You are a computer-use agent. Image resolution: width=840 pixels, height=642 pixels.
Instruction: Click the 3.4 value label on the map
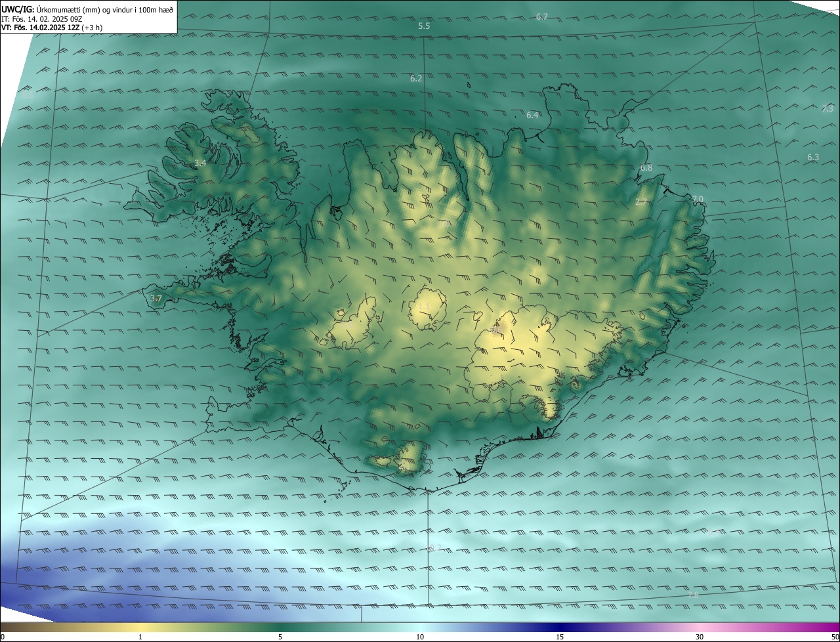(200, 163)
